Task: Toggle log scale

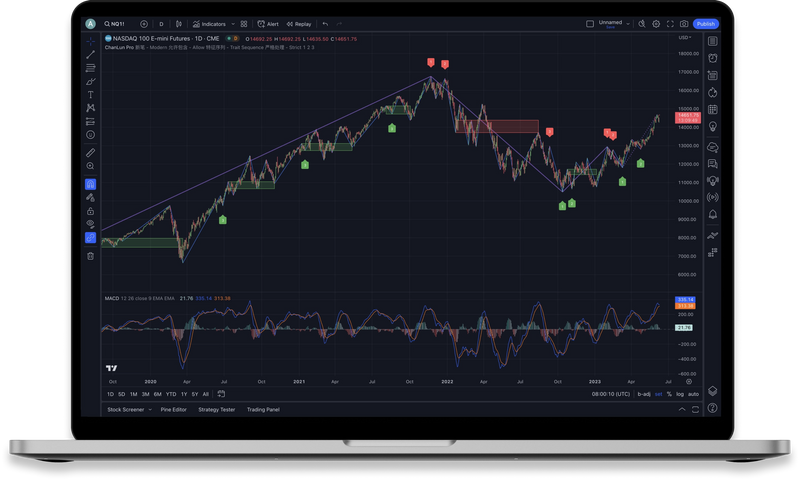Action: pos(680,394)
